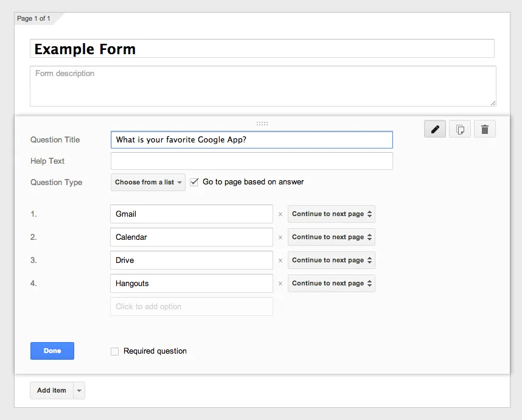Remove the Calendar option

click(280, 237)
